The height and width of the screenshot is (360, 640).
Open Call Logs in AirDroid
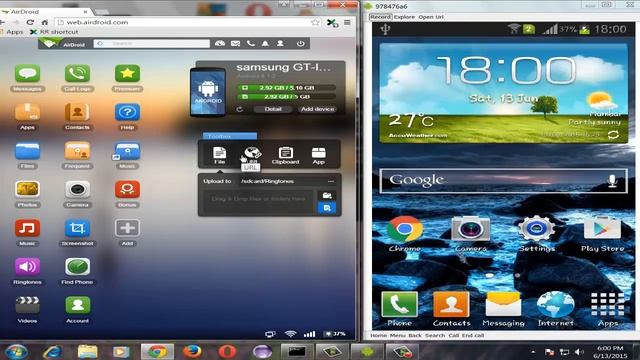[77, 74]
